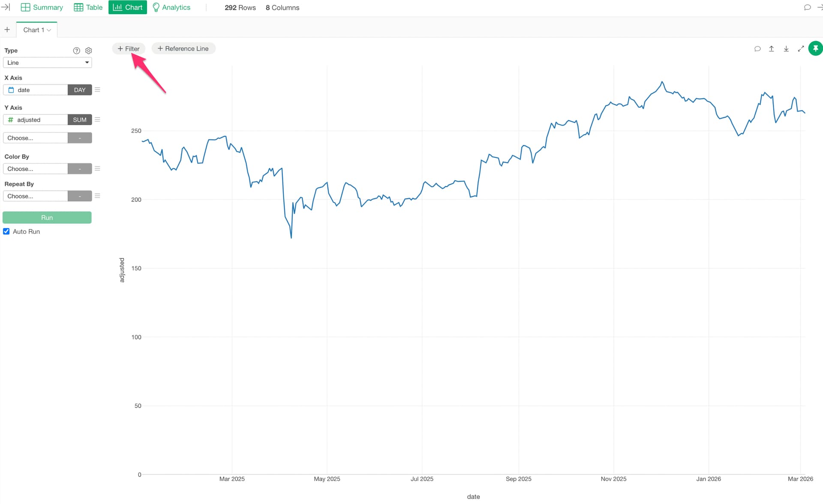Open X Axis options menu icon
823x504 pixels.
[x=97, y=90]
